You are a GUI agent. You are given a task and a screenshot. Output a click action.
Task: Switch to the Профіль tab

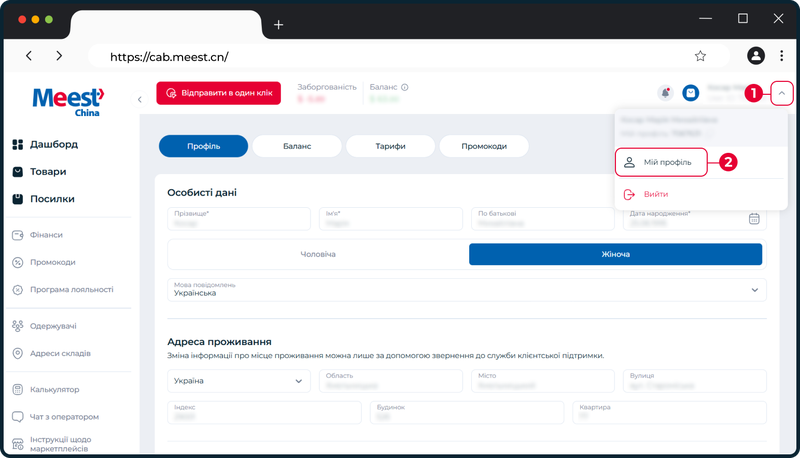pyautogui.click(x=204, y=146)
